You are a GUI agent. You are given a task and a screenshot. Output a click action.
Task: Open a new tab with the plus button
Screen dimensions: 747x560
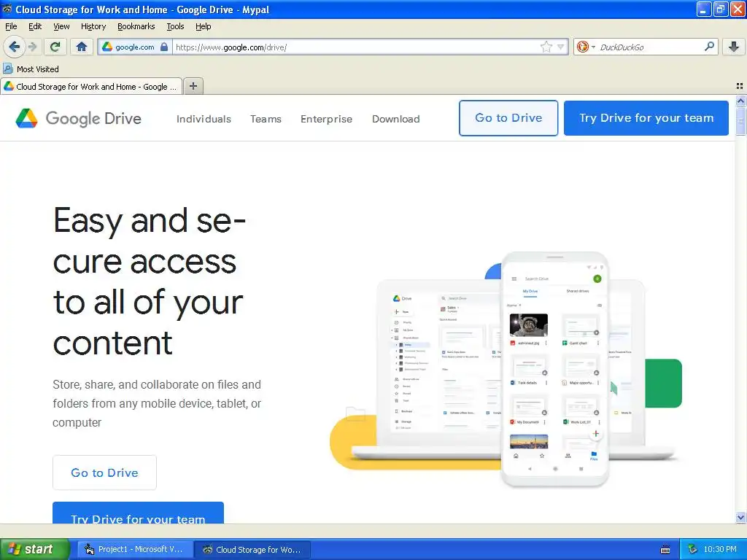[193, 86]
